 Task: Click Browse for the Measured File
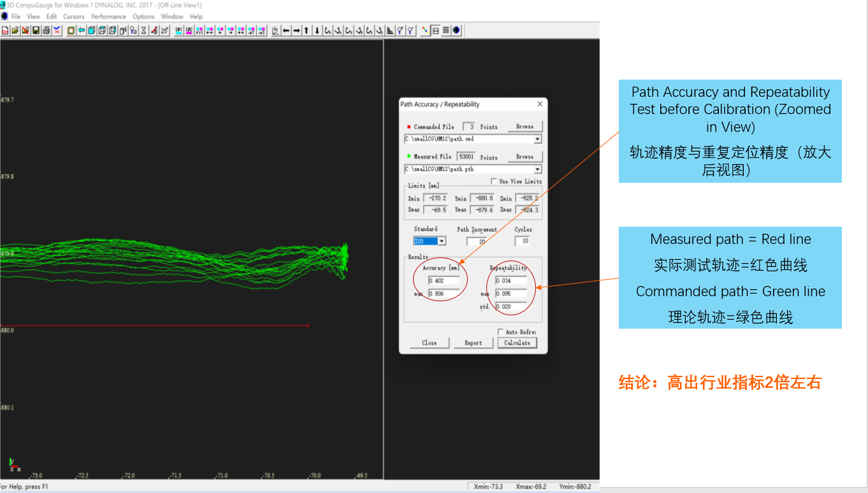coord(525,156)
